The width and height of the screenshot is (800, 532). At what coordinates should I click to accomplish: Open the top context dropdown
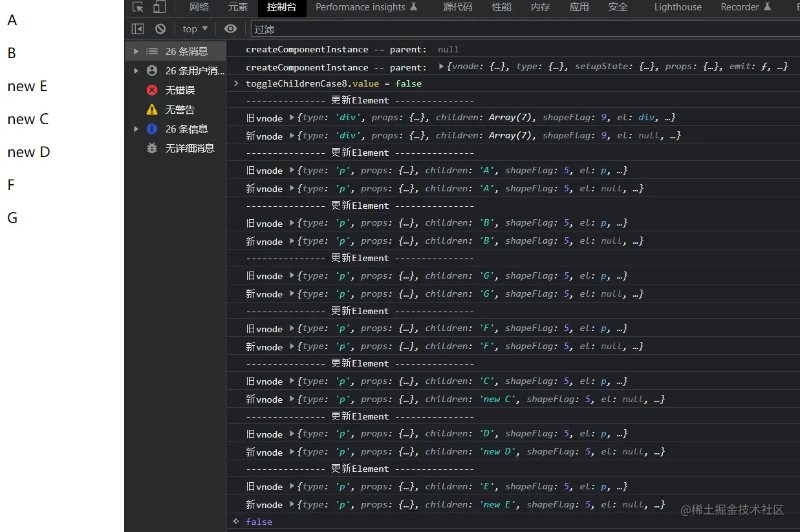point(195,28)
